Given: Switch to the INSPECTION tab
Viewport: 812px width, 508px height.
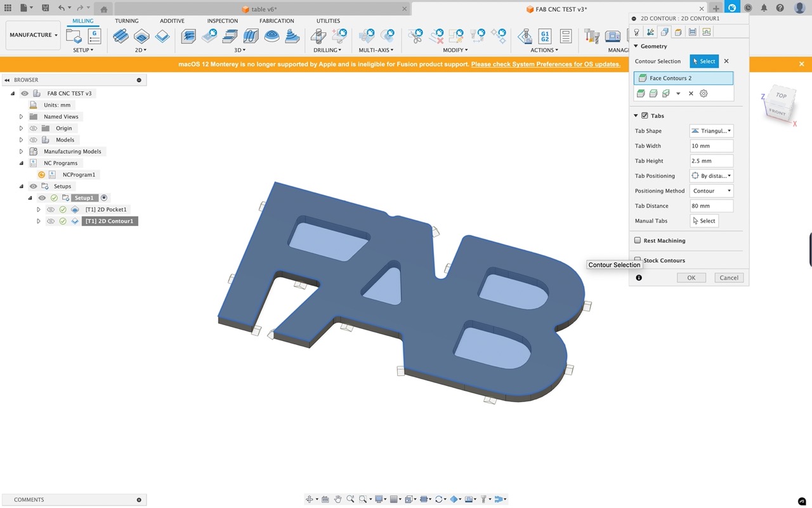Looking at the screenshot, I should pyautogui.click(x=223, y=21).
